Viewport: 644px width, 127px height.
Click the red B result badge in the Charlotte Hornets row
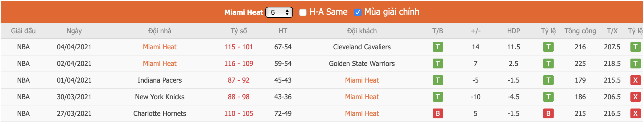click(x=438, y=113)
